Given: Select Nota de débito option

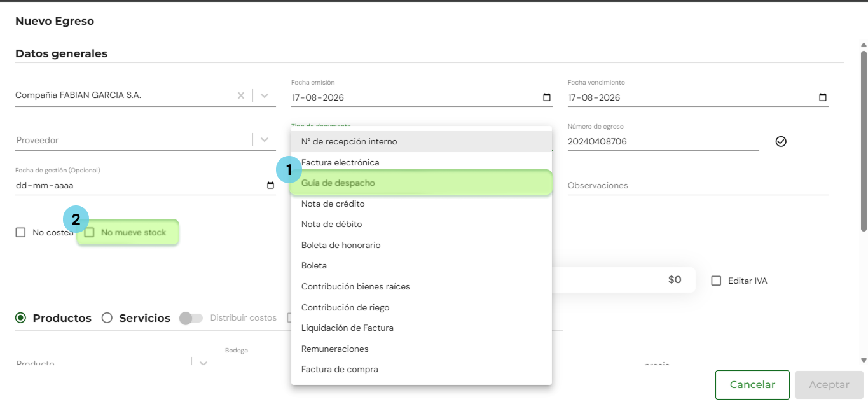Looking at the screenshot, I should [421, 225].
